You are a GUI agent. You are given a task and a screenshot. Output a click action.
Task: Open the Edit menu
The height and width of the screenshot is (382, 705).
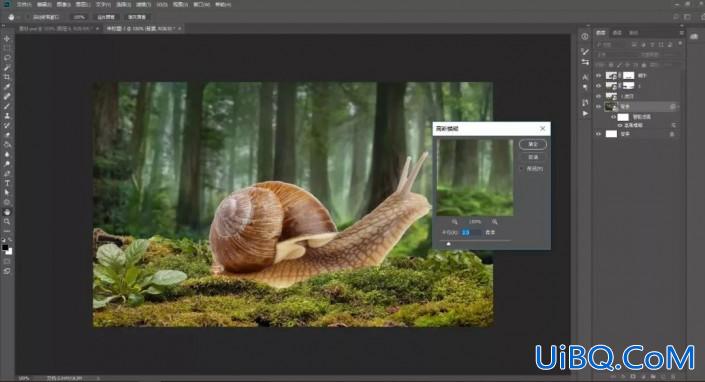[44, 4]
